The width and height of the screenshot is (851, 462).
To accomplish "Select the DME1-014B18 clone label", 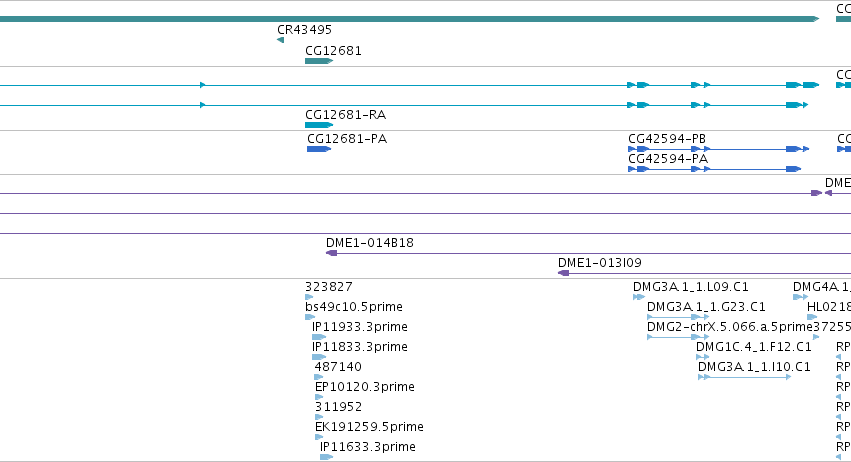I will (370, 243).
